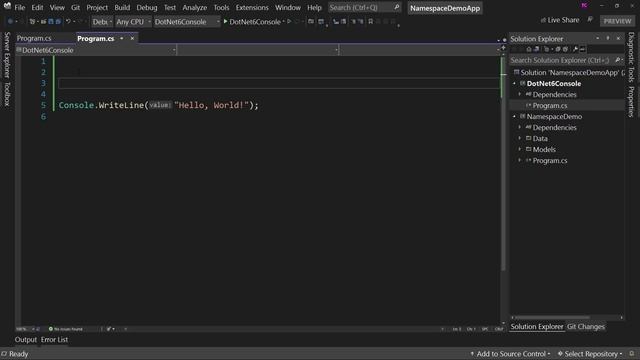The width and height of the screenshot is (640, 360).
Task: Click the Solution Explorer horizontal scrollbar
Action: (x=552, y=317)
